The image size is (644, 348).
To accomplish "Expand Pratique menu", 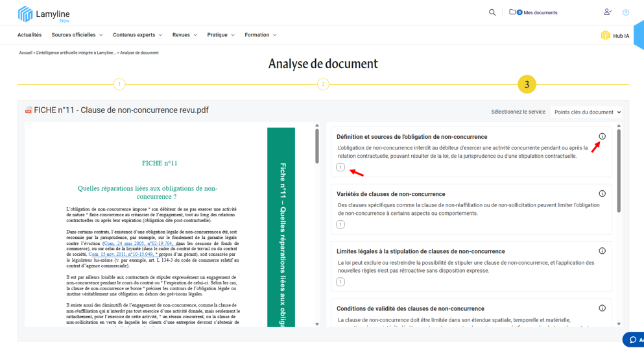I will click(x=221, y=35).
